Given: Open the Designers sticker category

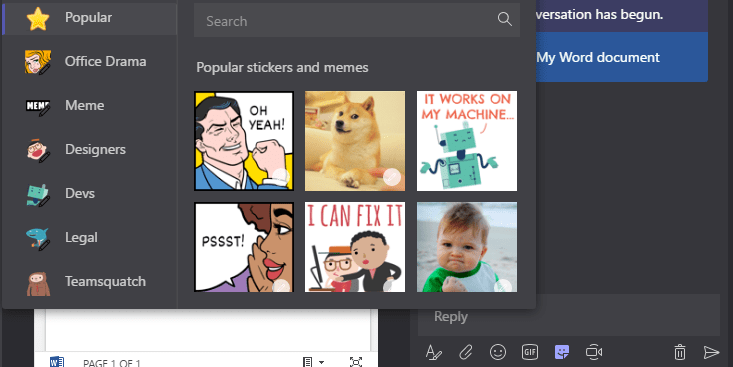Looking at the screenshot, I should pyautogui.click(x=89, y=150).
